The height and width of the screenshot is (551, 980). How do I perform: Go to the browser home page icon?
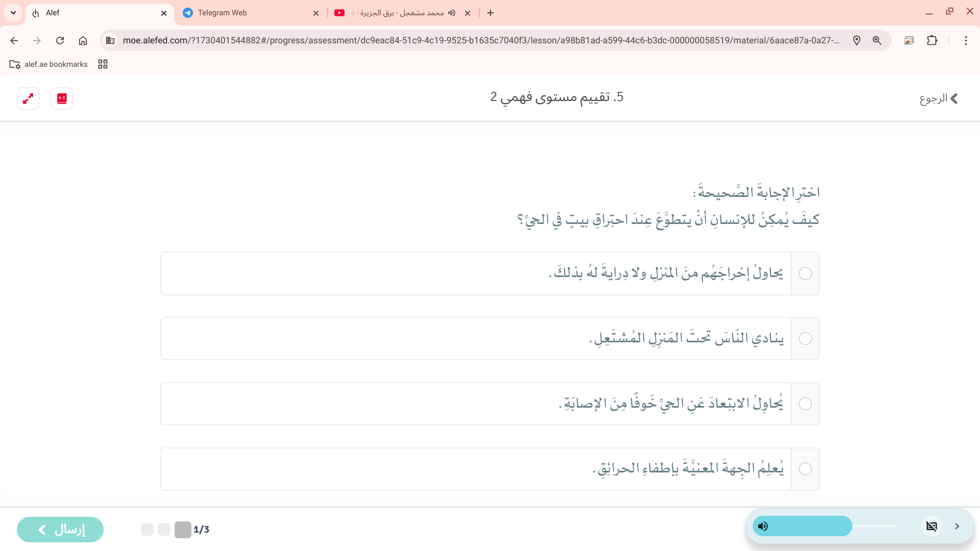(x=83, y=41)
